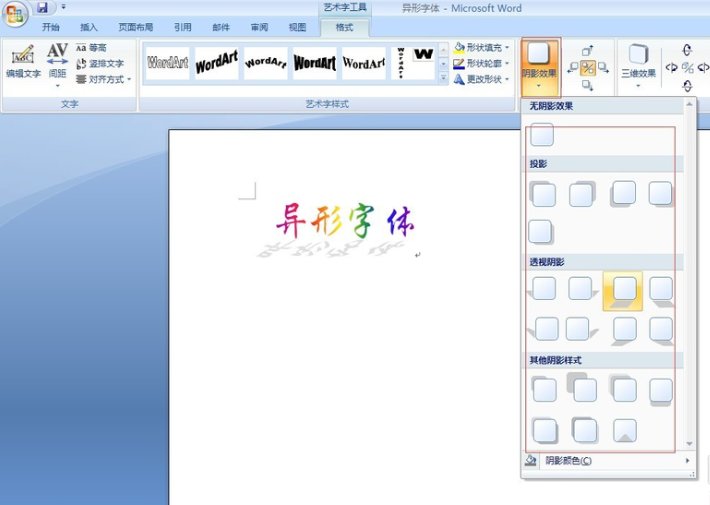
Task: Open Shadow Effects (阴影效果) button
Action: tap(541, 67)
